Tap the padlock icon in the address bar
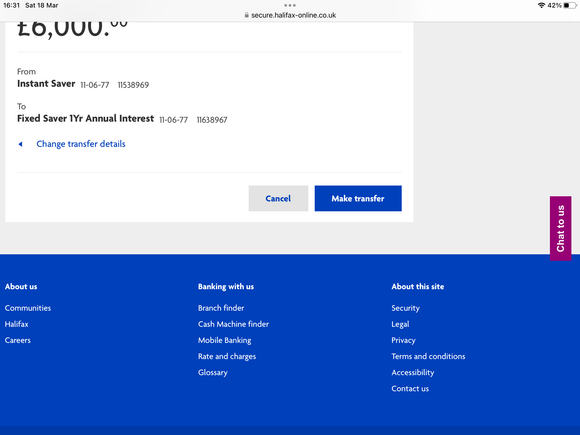The image size is (580, 435). pos(246,15)
